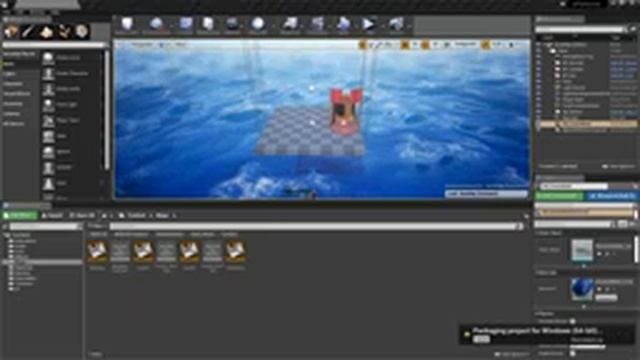Switch to Place mode in Modes panel

(11, 31)
